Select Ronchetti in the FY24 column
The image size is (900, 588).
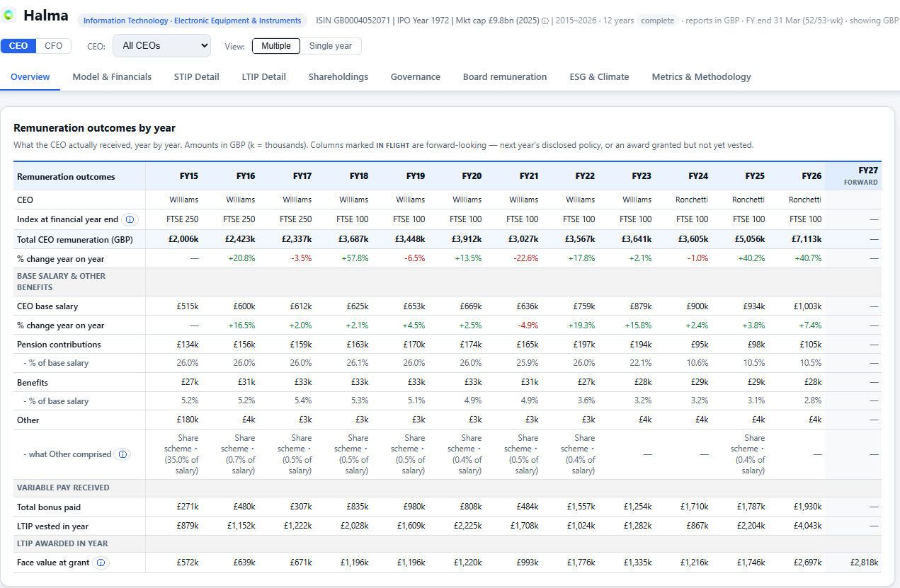coord(692,200)
